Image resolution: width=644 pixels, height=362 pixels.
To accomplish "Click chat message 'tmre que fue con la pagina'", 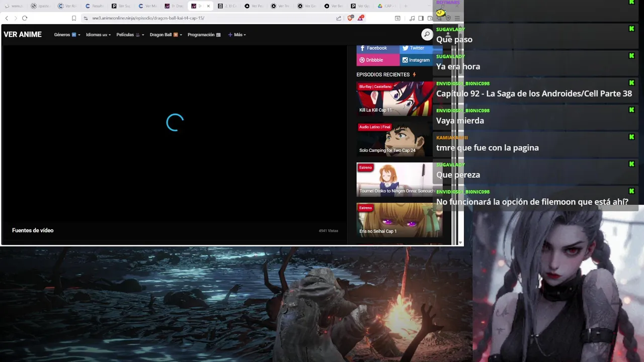I will pos(488,148).
